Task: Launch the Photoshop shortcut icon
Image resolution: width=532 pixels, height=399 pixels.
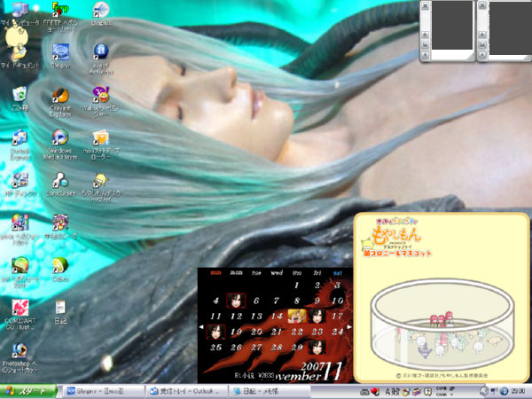Action: click(x=20, y=350)
